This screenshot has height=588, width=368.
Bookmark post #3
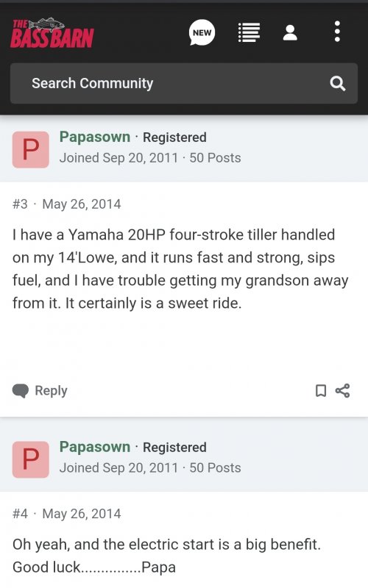tap(320, 391)
